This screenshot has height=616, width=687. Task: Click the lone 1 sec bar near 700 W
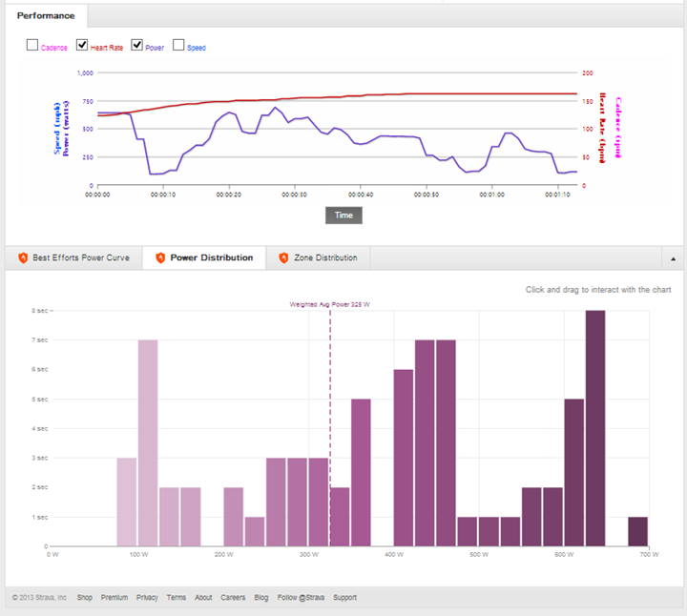click(638, 531)
